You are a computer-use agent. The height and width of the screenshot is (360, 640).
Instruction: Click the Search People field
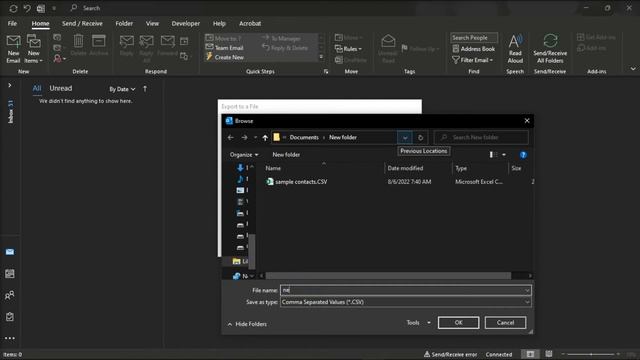(x=474, y=38)
